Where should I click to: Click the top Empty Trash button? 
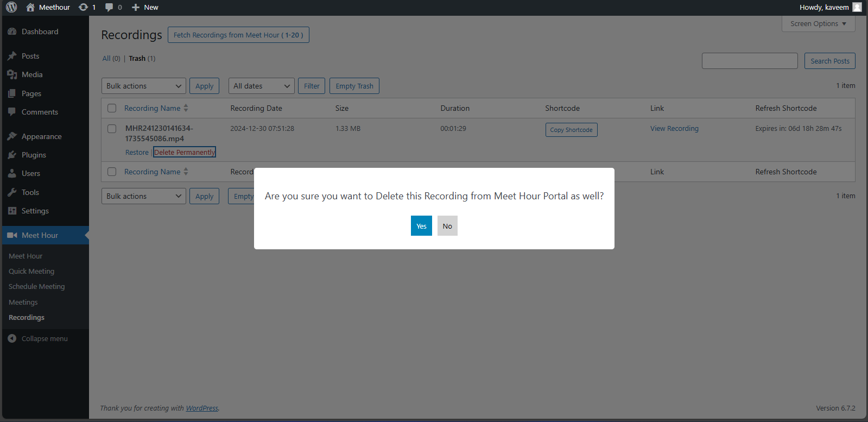coord(354,86)
